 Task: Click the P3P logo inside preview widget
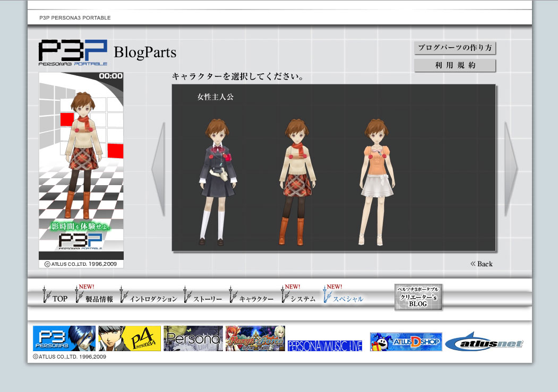(80, 241)
